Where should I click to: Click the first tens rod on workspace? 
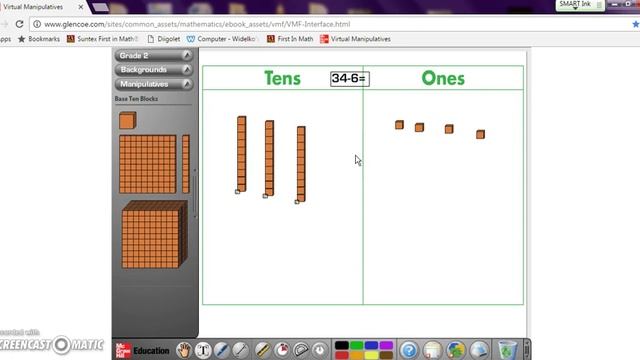[x=242, y=154]
